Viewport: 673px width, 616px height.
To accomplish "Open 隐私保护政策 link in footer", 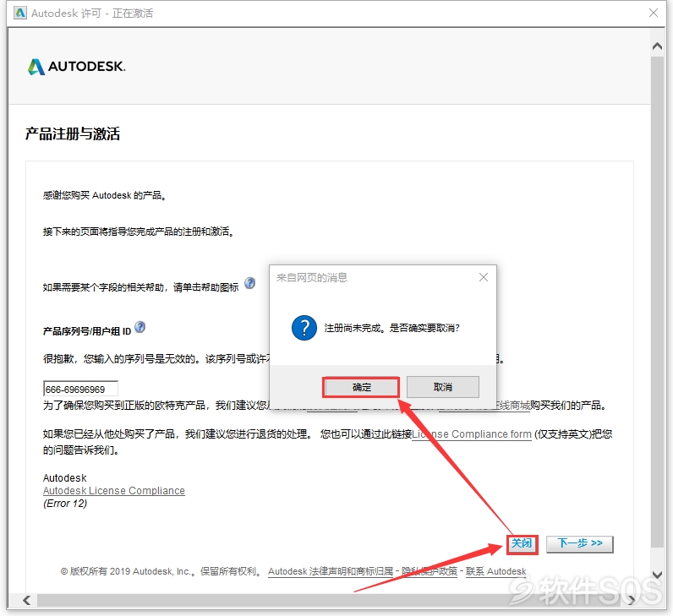I will click(x=430, y=571).
